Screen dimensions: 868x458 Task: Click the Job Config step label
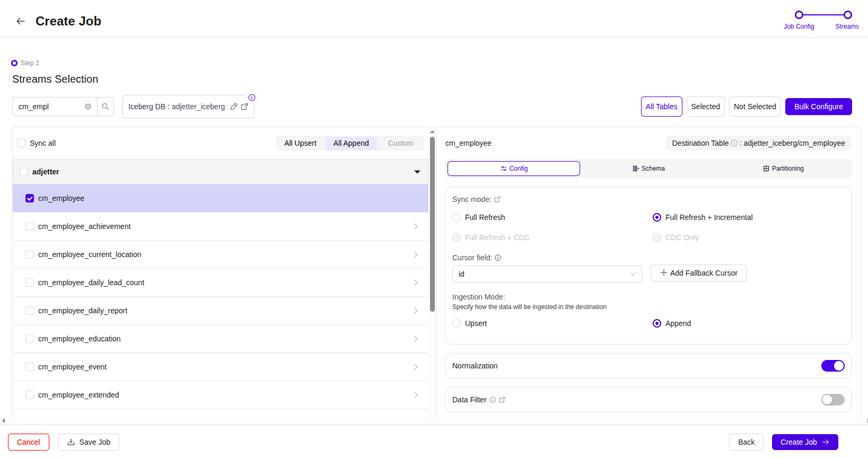(799, 27)
